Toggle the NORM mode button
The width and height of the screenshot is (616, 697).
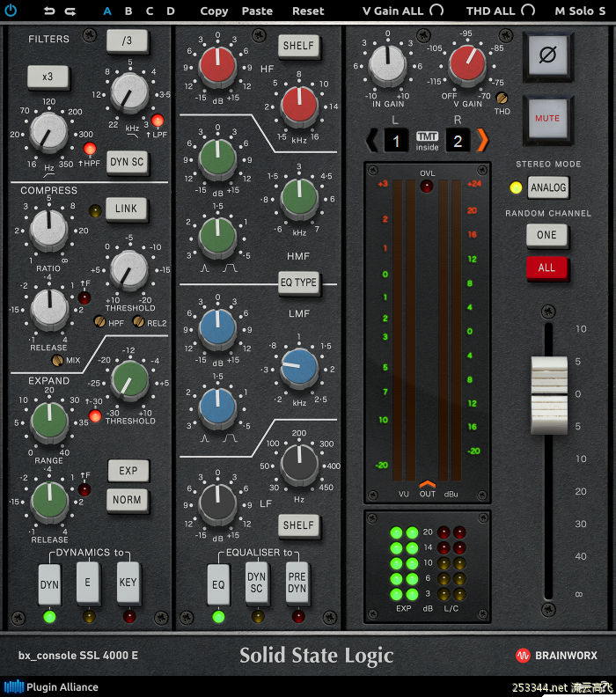127,500
